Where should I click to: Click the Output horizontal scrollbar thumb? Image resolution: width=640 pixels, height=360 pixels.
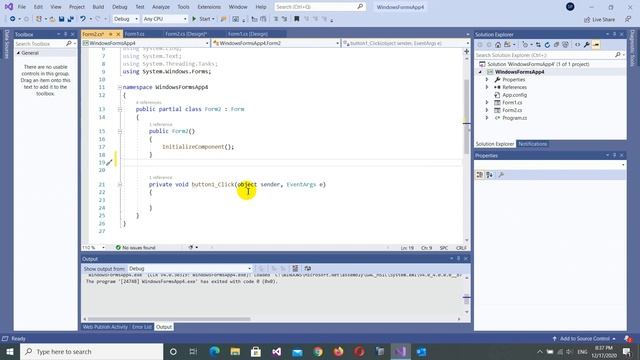click(x=169, y=319)
